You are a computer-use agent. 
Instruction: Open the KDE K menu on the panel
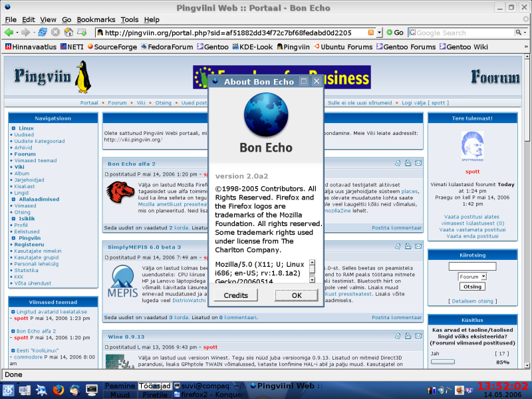point(9,390)
